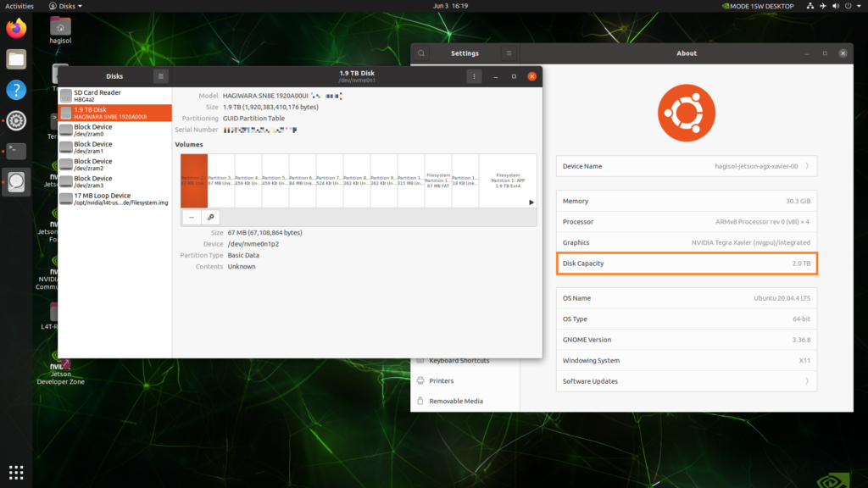Open the Help icon in the dock

(x=16, y=90)
